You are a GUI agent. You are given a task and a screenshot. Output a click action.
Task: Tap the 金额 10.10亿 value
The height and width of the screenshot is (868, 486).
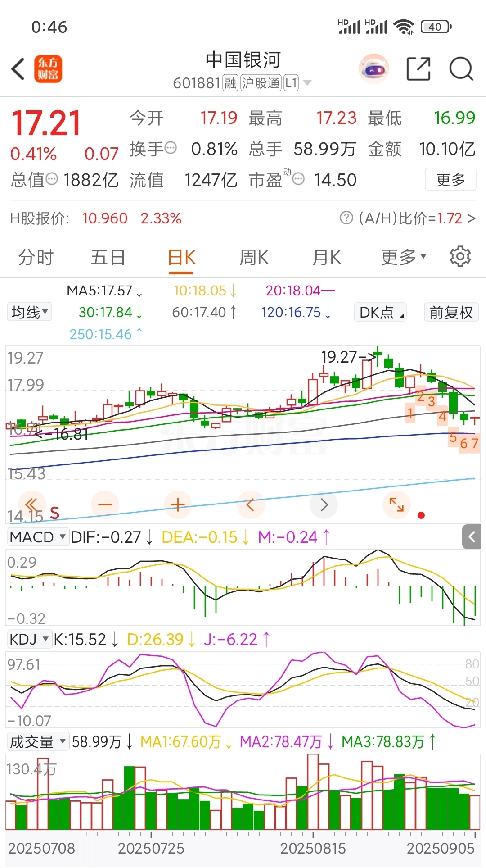(447, 149)
